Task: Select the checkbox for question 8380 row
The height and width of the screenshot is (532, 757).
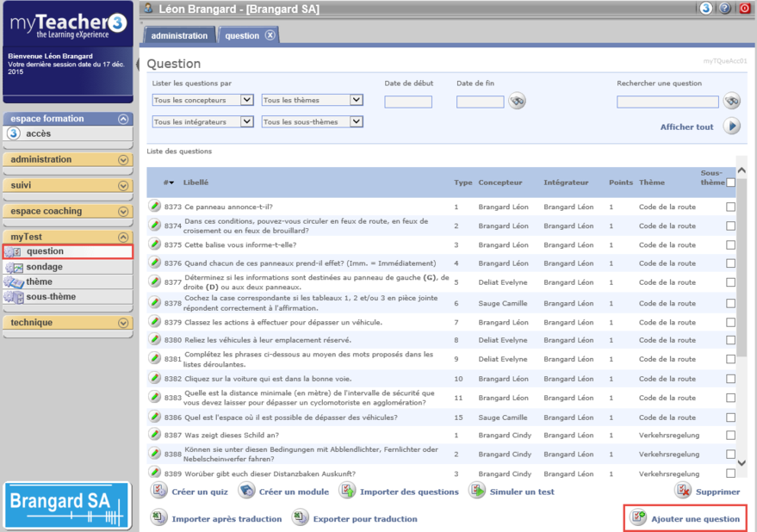Action: pos(730,340)
